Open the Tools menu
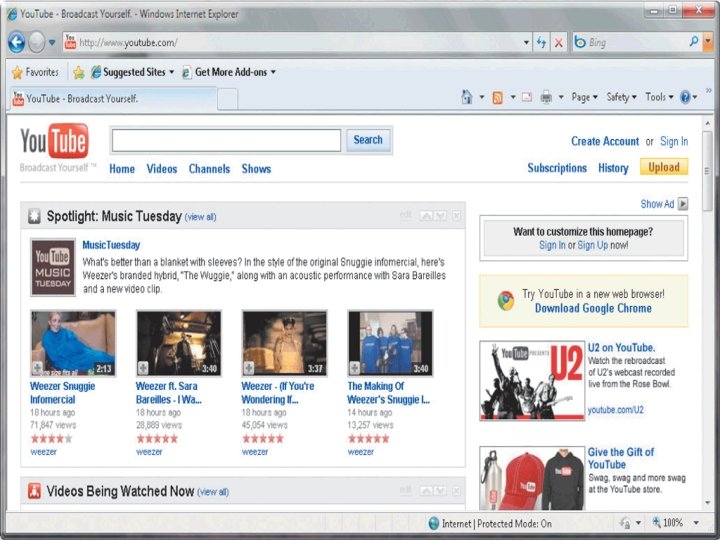This screenshot has height=540, width=720. point(659,97)
